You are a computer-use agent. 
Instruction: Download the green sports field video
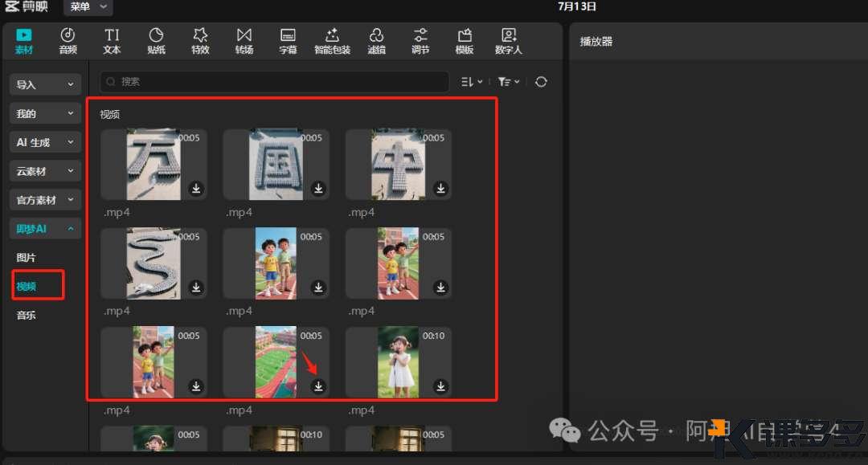(318, 386)
